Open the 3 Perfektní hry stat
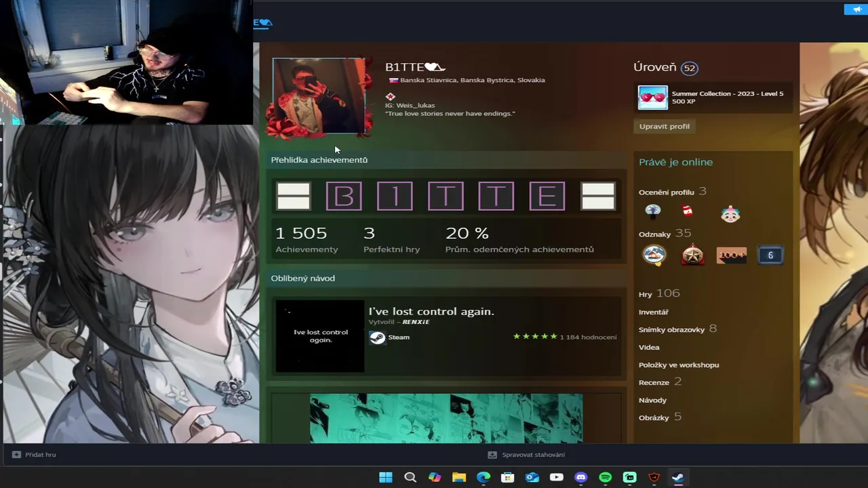Image resolution: width=868 pixels, height=488 pixels. [x=391, y=240]
